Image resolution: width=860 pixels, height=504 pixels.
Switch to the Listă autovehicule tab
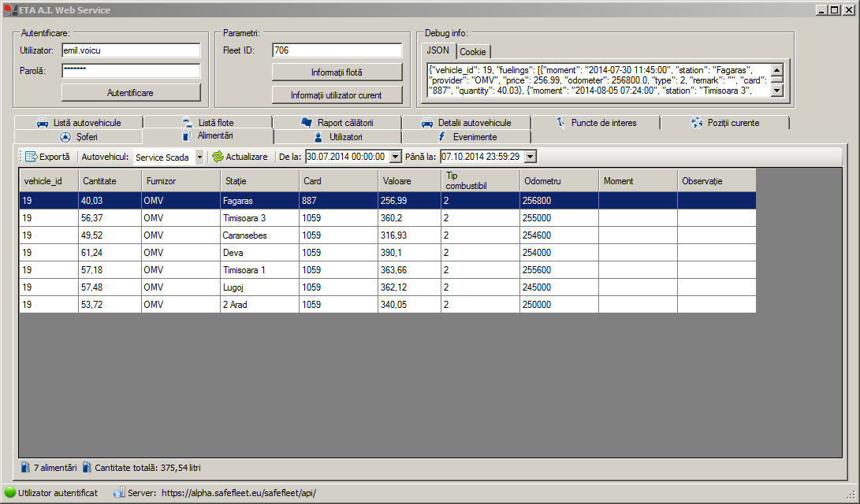click(79, 123)
